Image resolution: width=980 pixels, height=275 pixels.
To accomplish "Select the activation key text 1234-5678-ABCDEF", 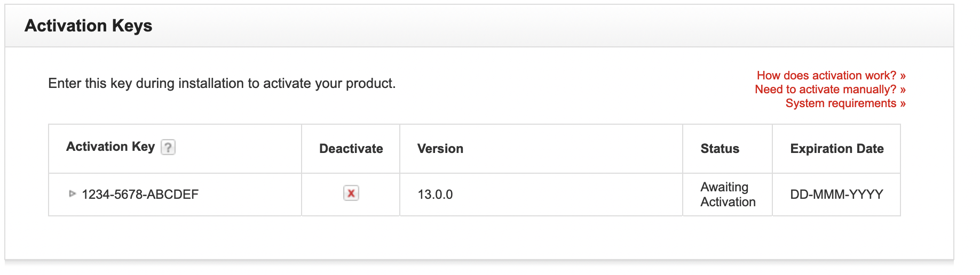I will pos(140,195).
